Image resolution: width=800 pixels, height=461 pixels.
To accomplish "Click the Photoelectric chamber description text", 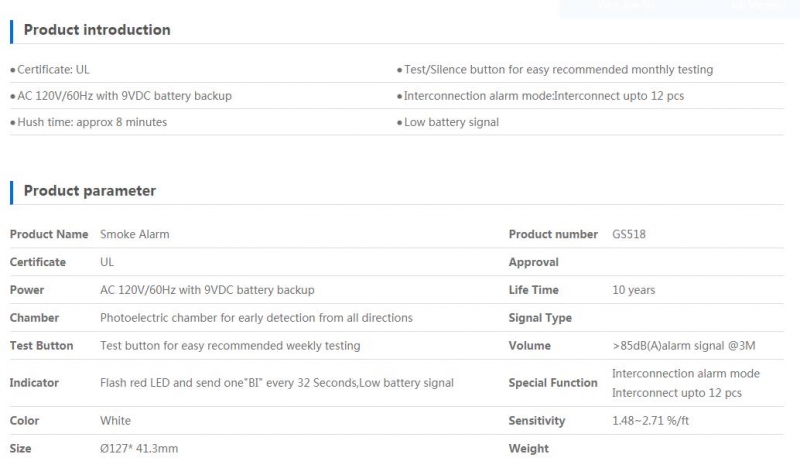I will click(256, 318).
